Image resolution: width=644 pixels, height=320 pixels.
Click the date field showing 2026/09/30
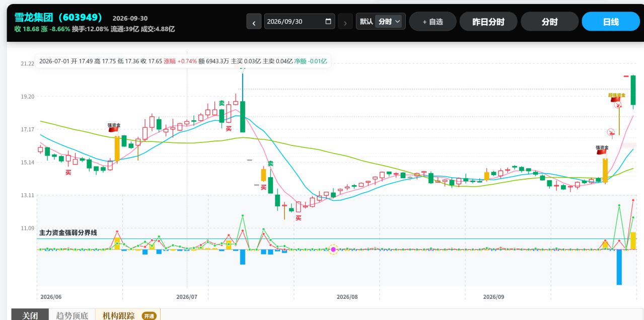(300, 22)
